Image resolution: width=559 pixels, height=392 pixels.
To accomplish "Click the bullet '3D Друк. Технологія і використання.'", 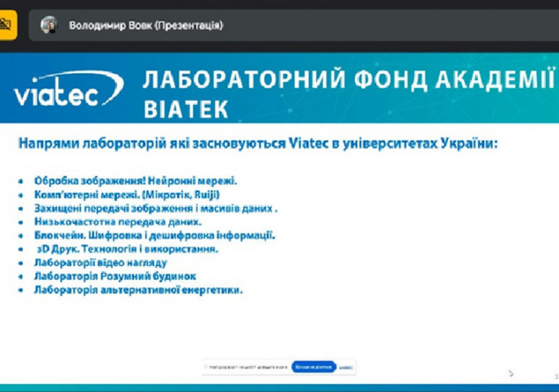I will point(128,249).
